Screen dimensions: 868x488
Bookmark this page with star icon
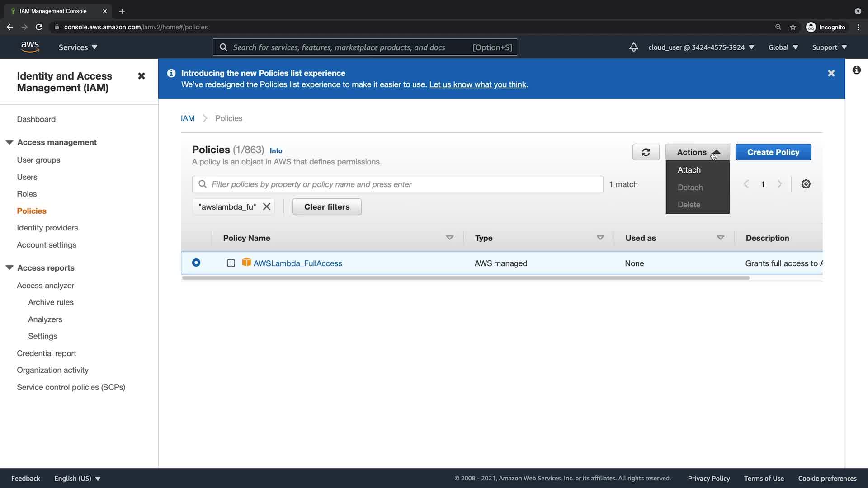coord(793,27)
